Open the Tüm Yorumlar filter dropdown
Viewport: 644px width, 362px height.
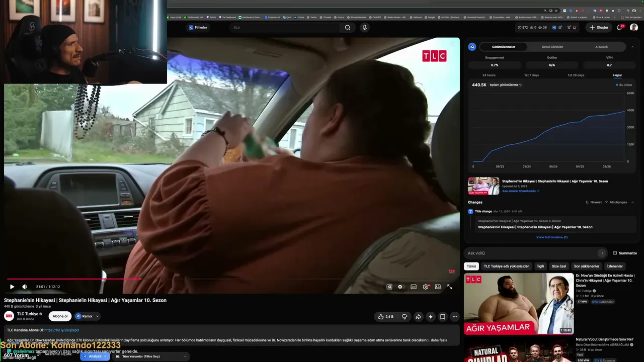coord(151,356)
